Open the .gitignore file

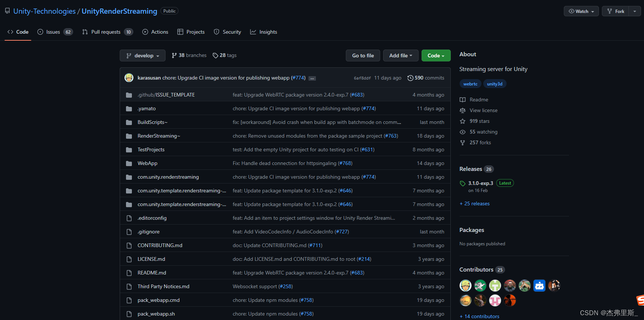tap(149, 232)
